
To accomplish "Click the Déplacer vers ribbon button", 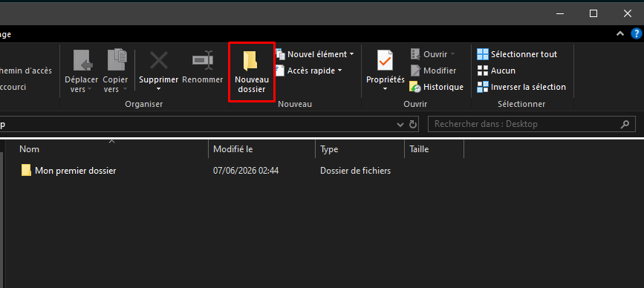I will 81,71.
